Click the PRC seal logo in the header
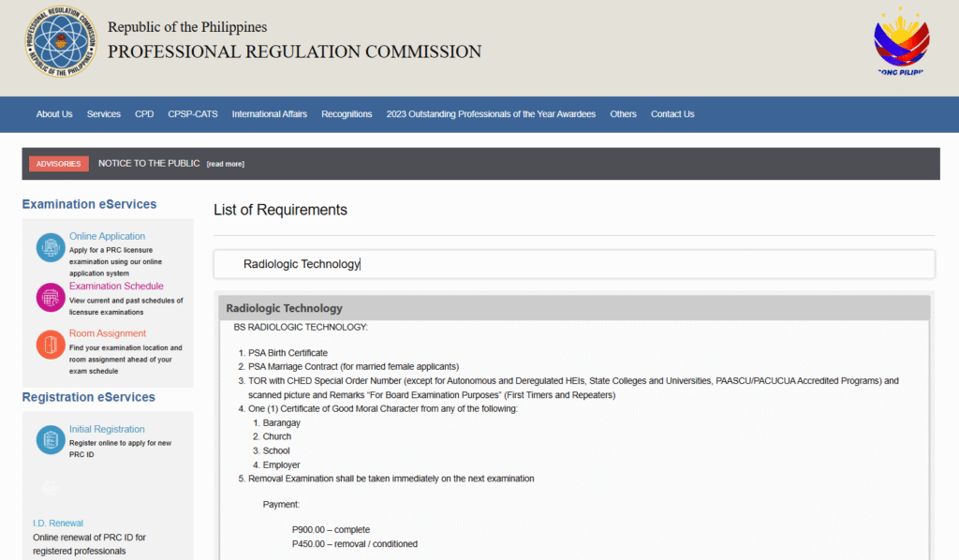The image size is (959, 560). pyautogui.click(x=60, y=43)
